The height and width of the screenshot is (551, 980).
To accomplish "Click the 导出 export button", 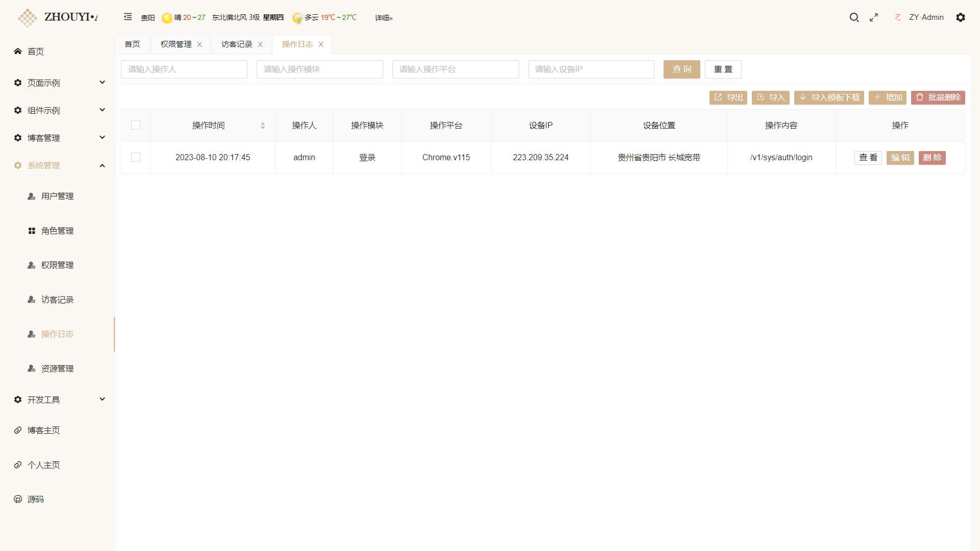I will click(x=728, y=97).
